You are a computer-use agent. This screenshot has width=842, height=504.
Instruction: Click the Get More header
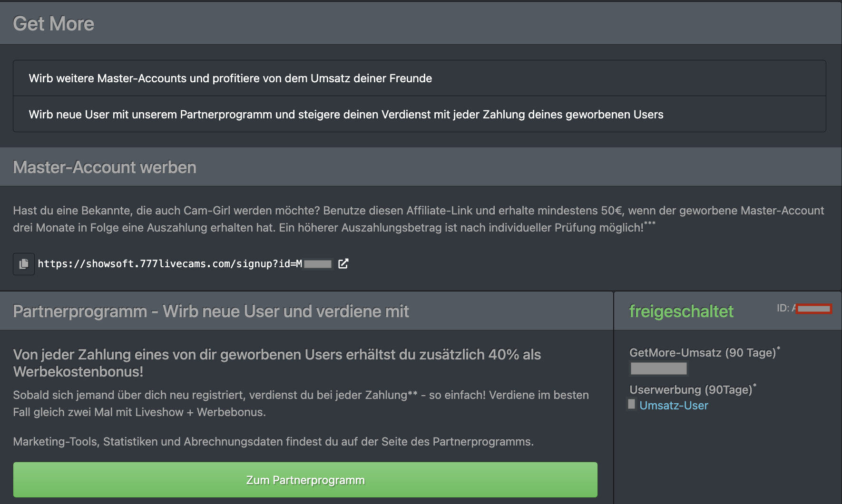click(53, 24)
